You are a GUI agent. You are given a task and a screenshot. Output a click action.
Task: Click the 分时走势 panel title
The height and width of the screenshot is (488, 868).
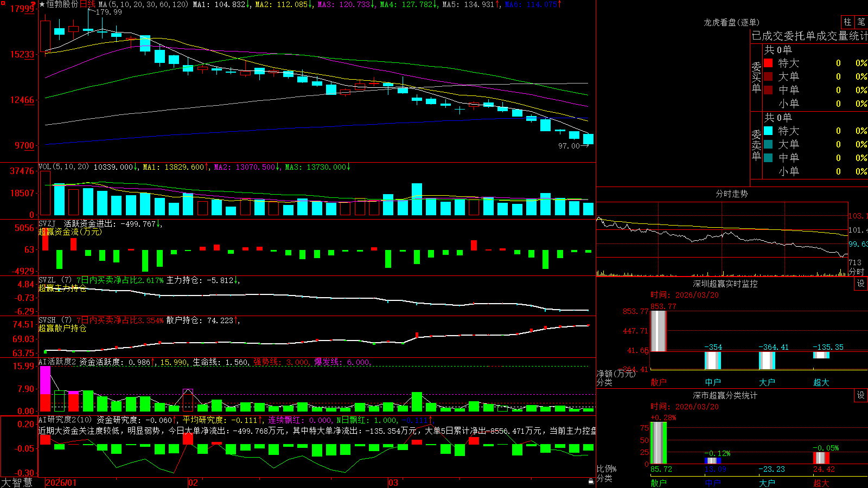click(x=731, y=194)
